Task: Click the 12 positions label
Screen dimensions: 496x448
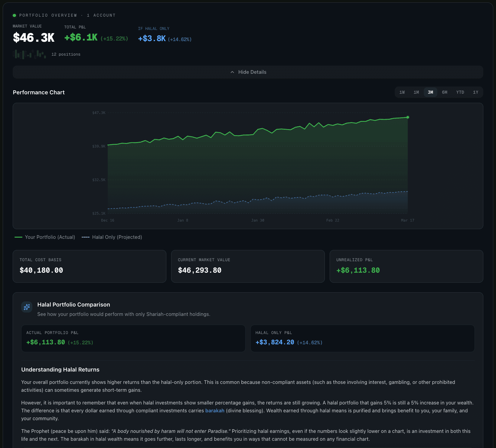Action: [66, 54]
